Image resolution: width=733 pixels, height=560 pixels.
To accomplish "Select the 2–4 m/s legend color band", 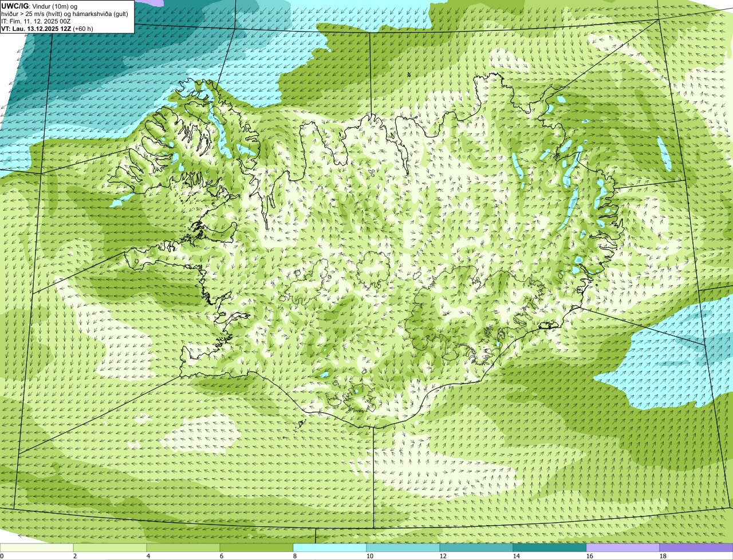I will pos(110,547).
